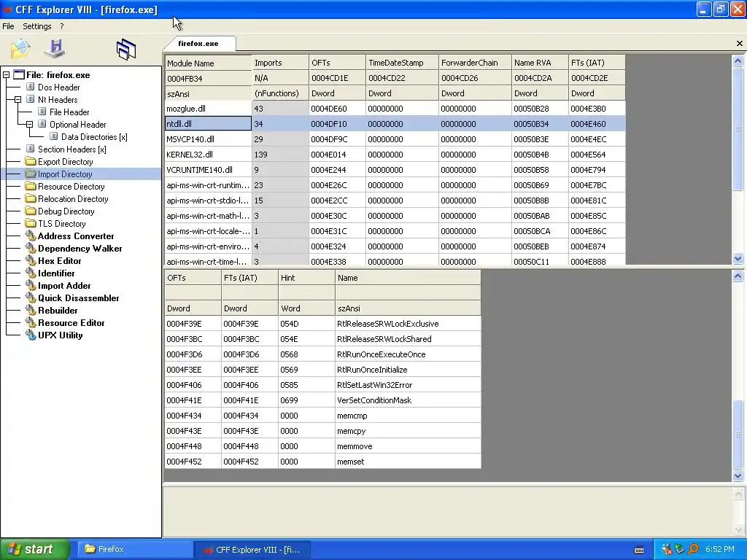Click the Import Adder tool icon

[31, 285]
